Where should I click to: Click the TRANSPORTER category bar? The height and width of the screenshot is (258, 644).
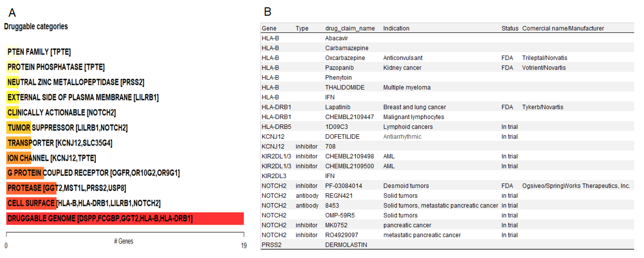click(x=19, y=143)
